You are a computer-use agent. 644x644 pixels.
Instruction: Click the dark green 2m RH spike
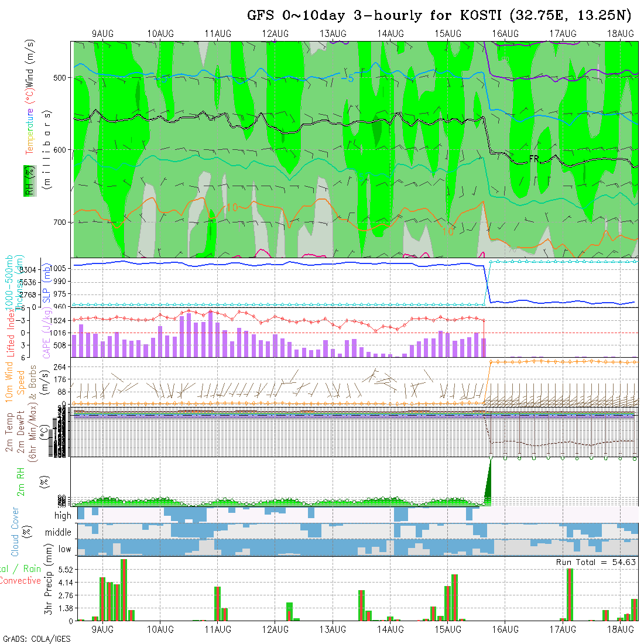(x=488, y=481)
